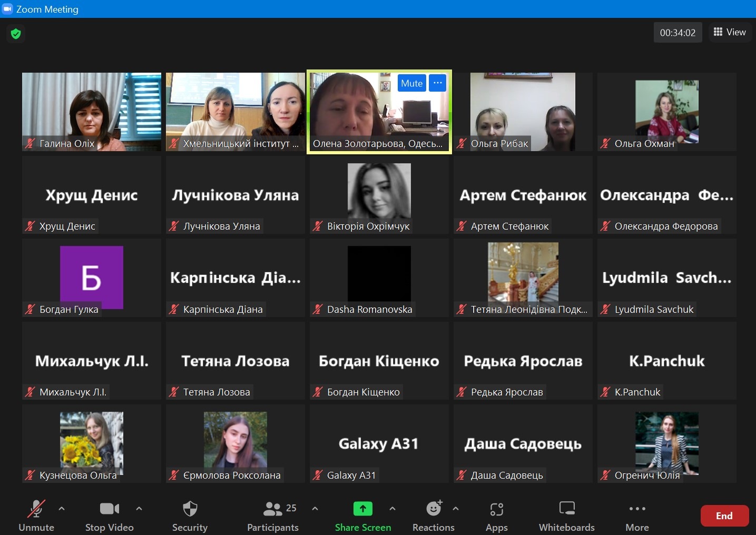
Task: Click the red End meeting button
Action: 724,516
